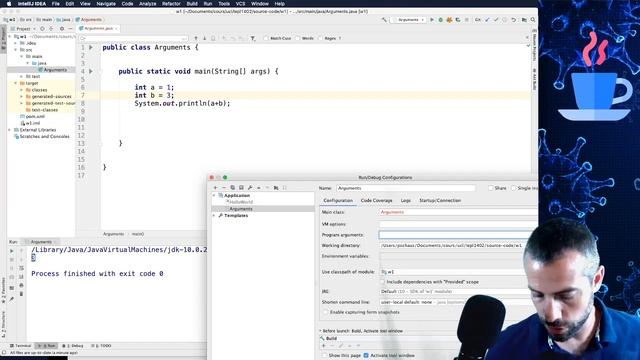
Task: Select pom.xml in project tree
Action: point(35,116)
